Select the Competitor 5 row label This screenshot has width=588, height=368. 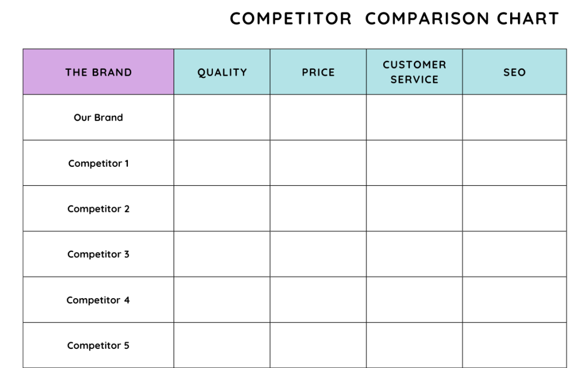pos(99,345)
